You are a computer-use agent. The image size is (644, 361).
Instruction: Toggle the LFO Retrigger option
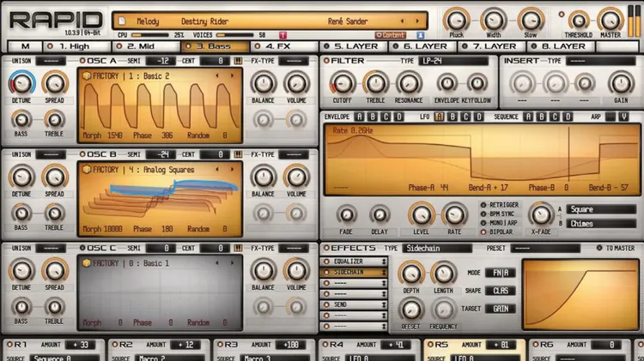coord(483,204)
